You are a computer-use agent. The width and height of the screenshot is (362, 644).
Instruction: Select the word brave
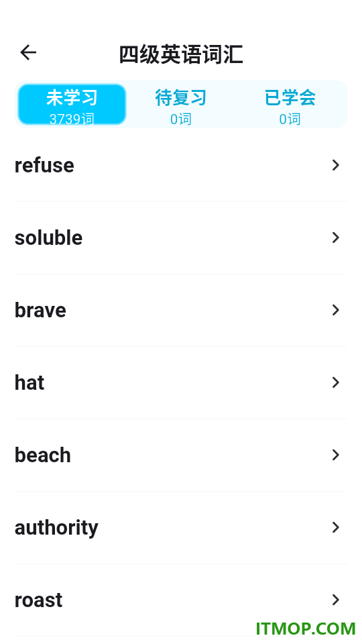(181, 310)
